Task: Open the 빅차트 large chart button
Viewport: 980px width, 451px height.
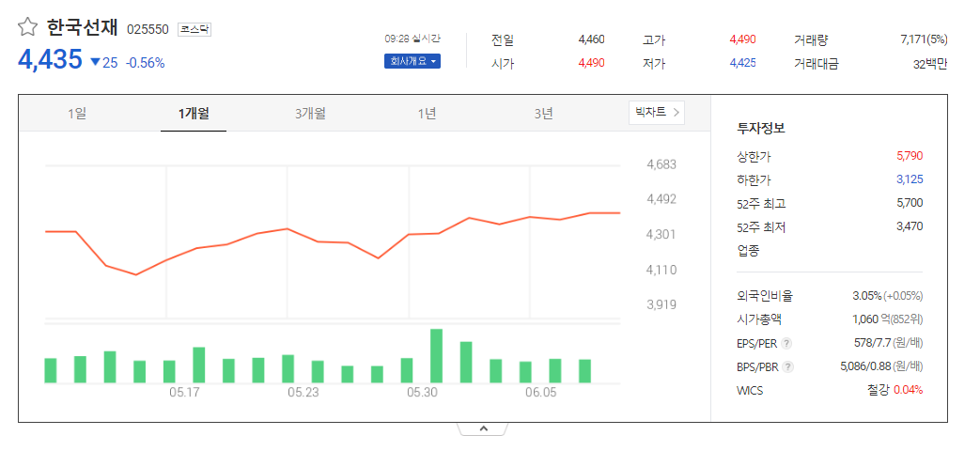Action: tap(656, 113)
